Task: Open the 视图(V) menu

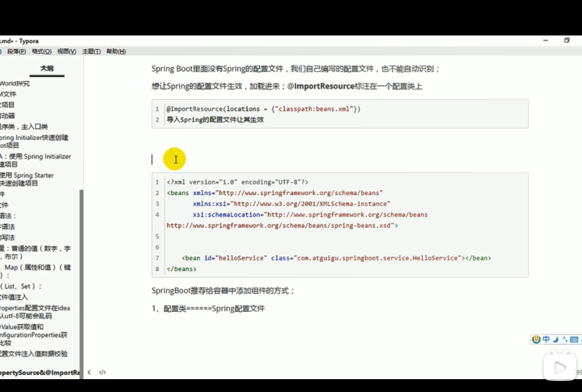Action: (x=67, y=51)
